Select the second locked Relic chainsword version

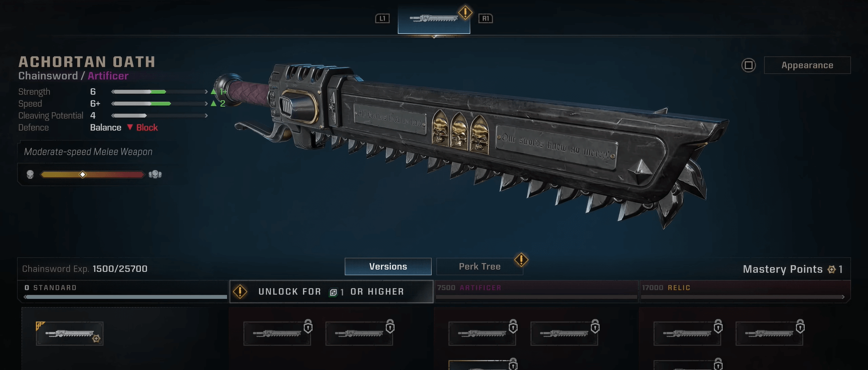tap(769, 334)
